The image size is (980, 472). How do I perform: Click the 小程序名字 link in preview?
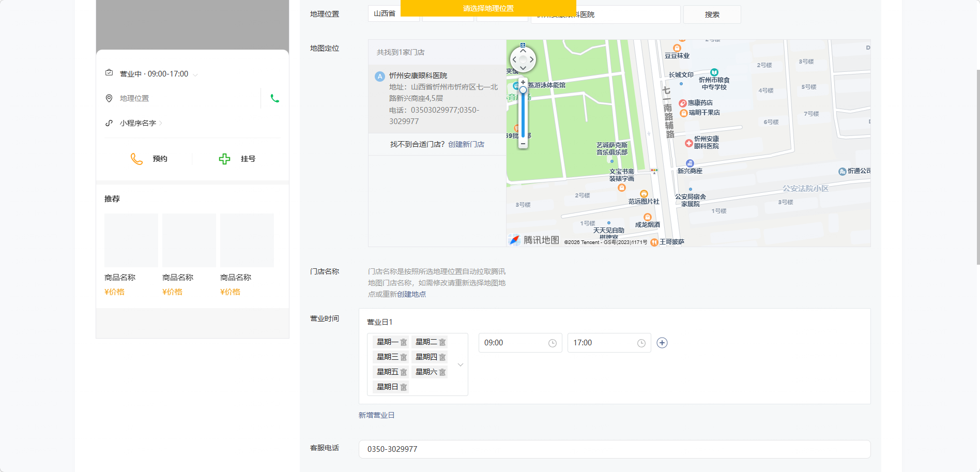tap(138, 123)
